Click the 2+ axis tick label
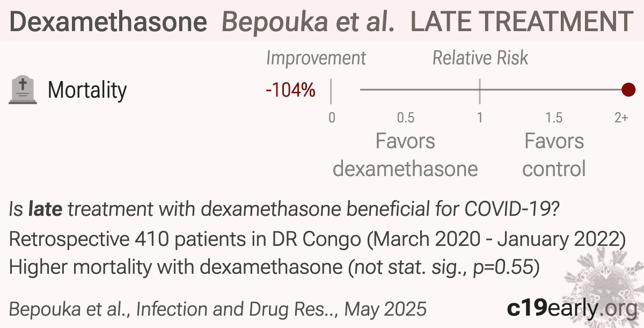Viewport: 644px width, 328px height. point(621,118)
